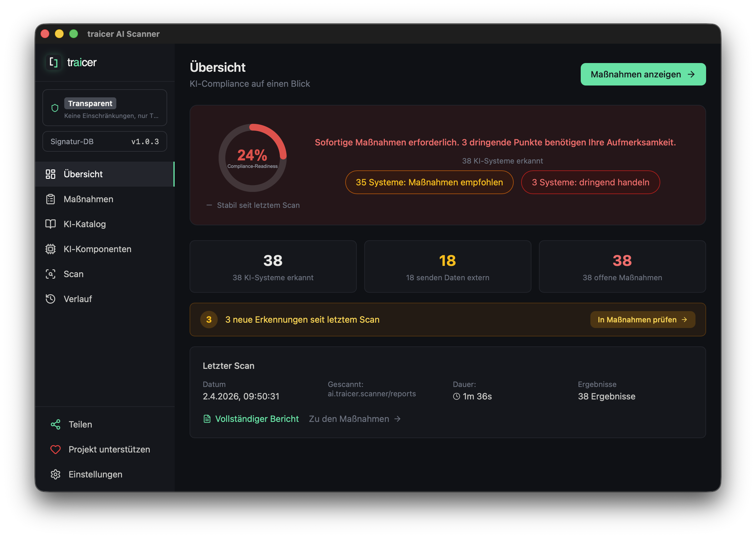Open the Übersicht menu item
This screenshot has height=538, width=756.
pos(104,174)
